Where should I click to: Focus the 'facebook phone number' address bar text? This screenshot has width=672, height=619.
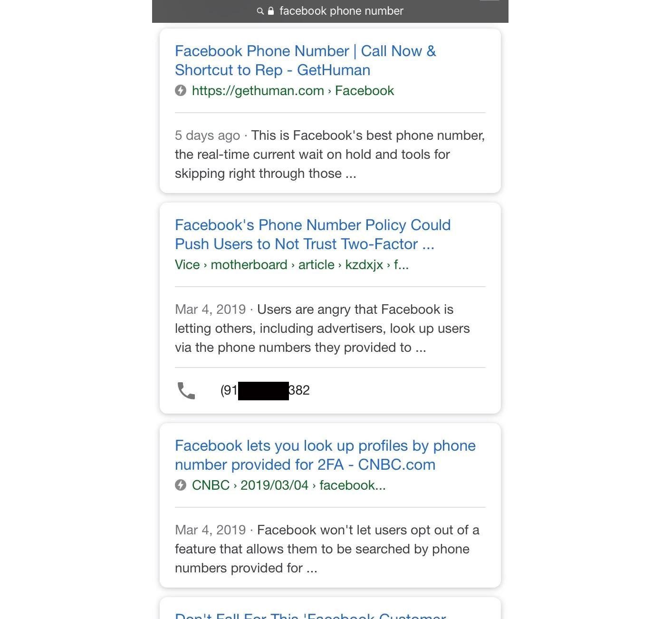(341, 11)
